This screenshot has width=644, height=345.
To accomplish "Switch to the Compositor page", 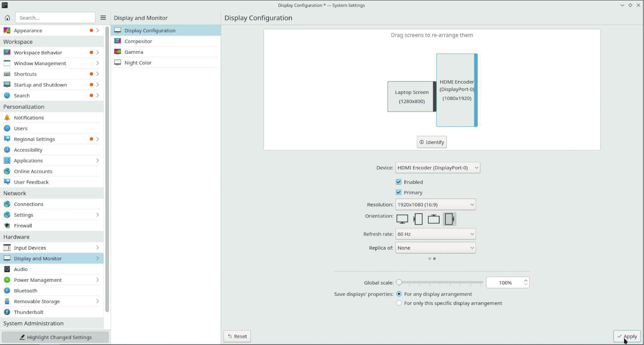I will (x=138, y=41).
